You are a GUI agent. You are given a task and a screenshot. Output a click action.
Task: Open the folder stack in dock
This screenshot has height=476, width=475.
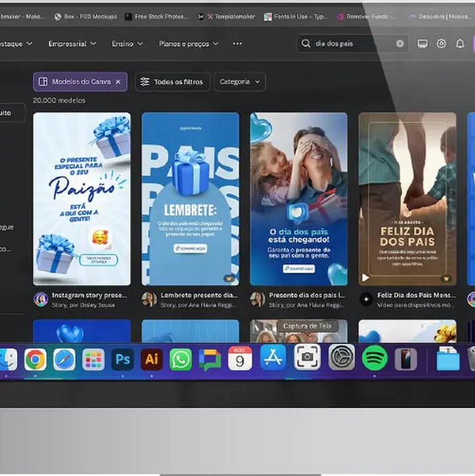pos(448,359)
